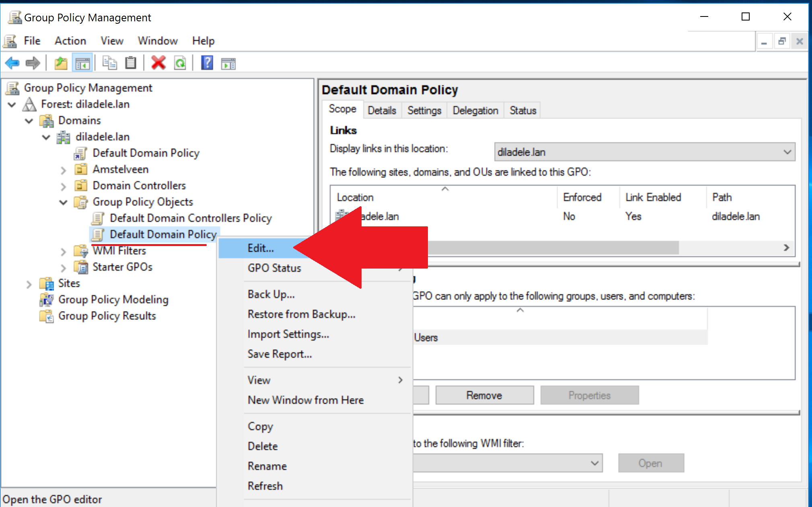
Task: Click the Starter GPOs folder icon
Action: (x=81, y=267)
